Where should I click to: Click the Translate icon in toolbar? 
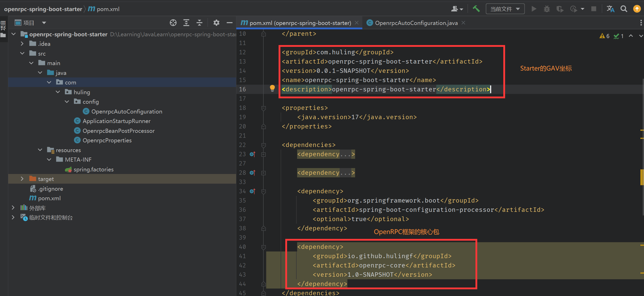coord(610,9)
